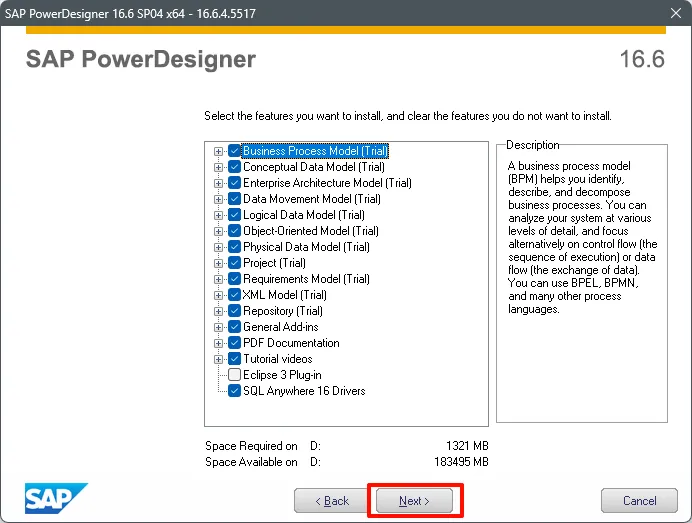Image resolution: width=692 pixels, height=523 pixels.
Task: Select the Conceptual Data Model (Trial) label
Action: pos(314,167)
